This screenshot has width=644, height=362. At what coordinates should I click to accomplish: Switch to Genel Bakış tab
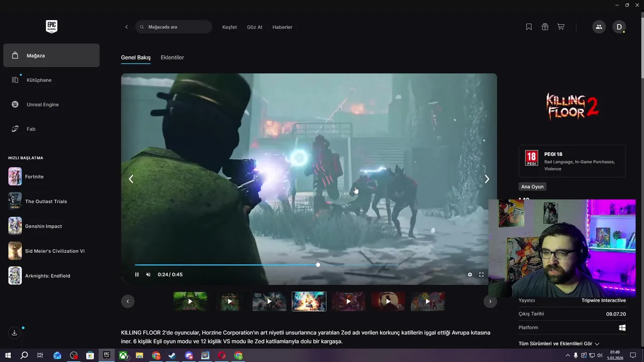coord(136,57)
